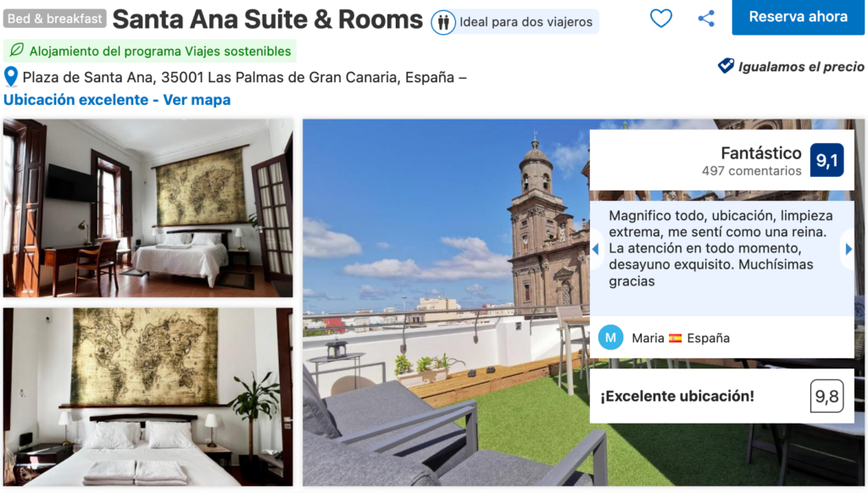Screen dimensions: 868x493
Task: Show next guest review arrow
Action: pyautogui.click(x=849, y=249)
